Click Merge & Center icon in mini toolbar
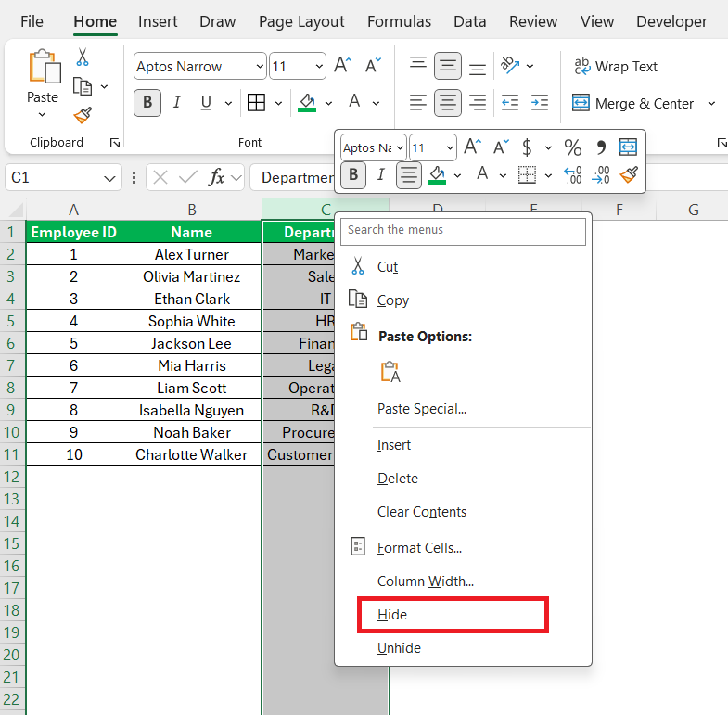728x715 pixels. point(628,147)
